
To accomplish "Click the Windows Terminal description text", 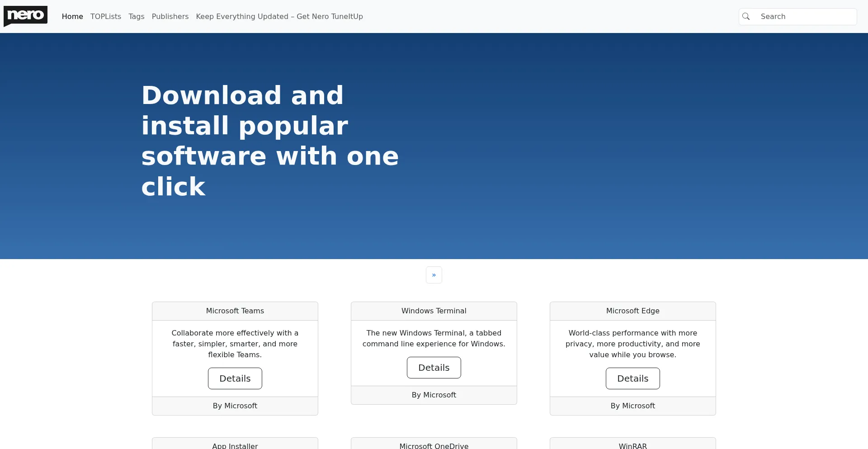I will coord(434,339).
